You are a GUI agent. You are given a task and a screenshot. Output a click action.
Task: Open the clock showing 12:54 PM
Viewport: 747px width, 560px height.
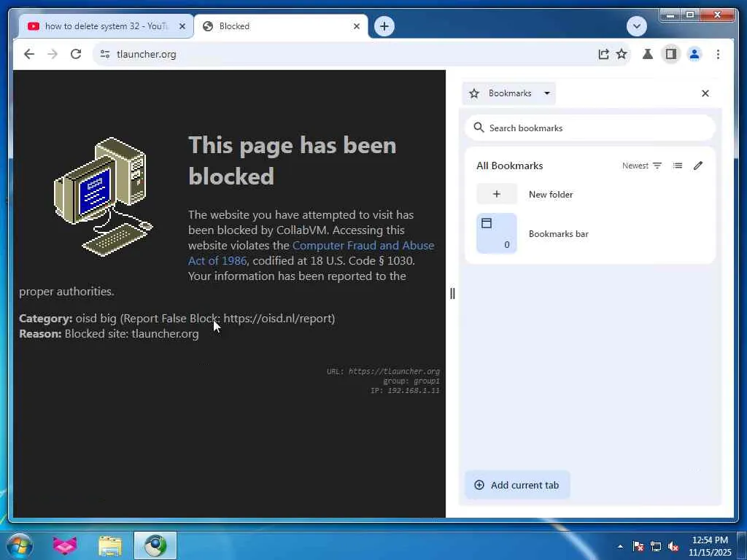coord(710,546)
